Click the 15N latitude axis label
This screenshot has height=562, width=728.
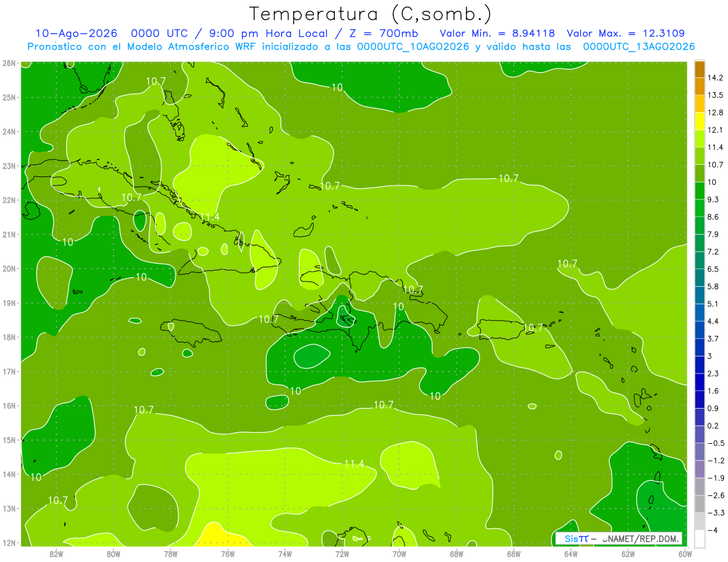[9, 440]
